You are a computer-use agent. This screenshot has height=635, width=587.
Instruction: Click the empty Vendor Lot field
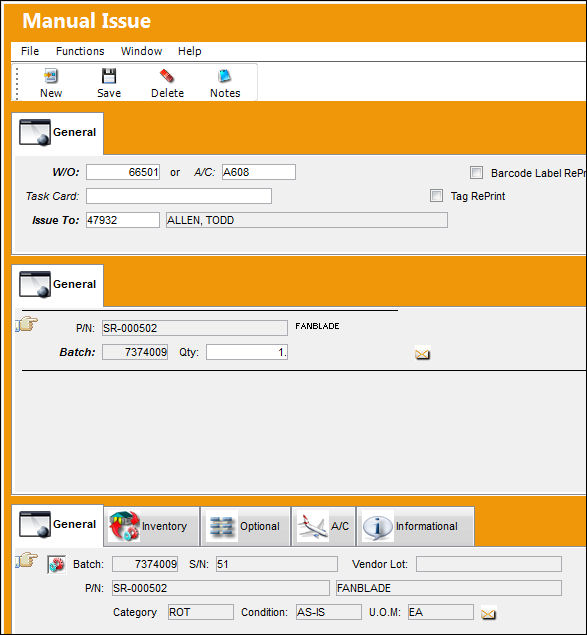489,564
